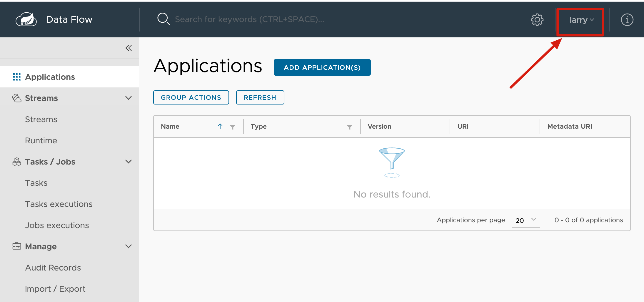Go to Runtime in sidebar
Image resolution: width=644 pixels, height=302 pixels.
point(41,140)
